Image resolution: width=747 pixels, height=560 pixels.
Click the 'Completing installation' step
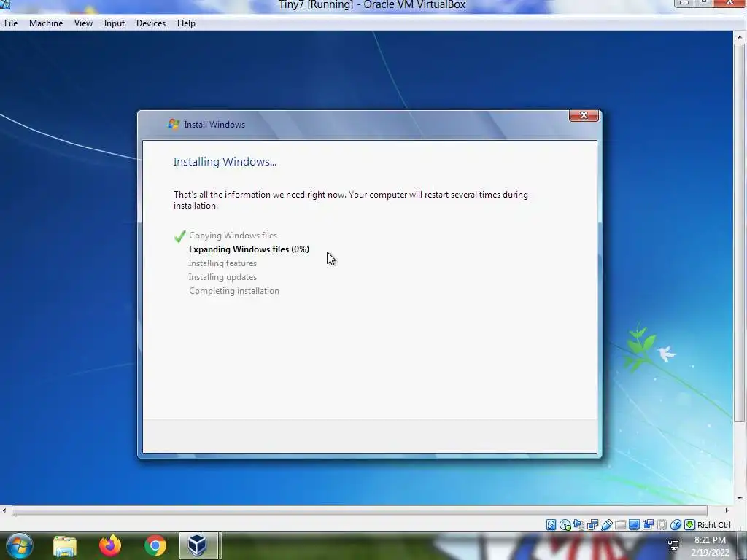(234, 290)
